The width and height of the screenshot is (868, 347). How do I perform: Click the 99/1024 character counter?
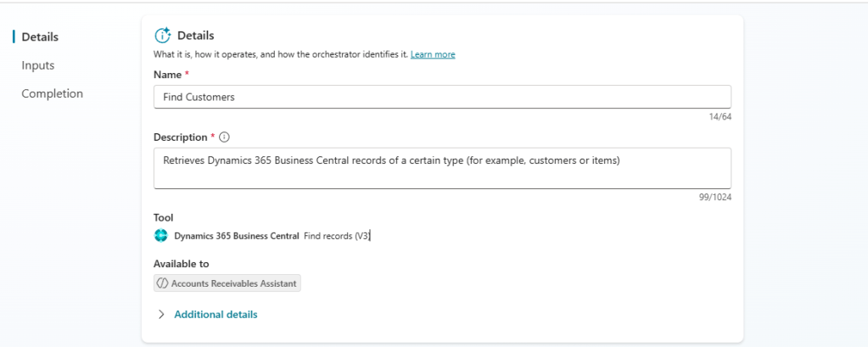tap(714, 197)
